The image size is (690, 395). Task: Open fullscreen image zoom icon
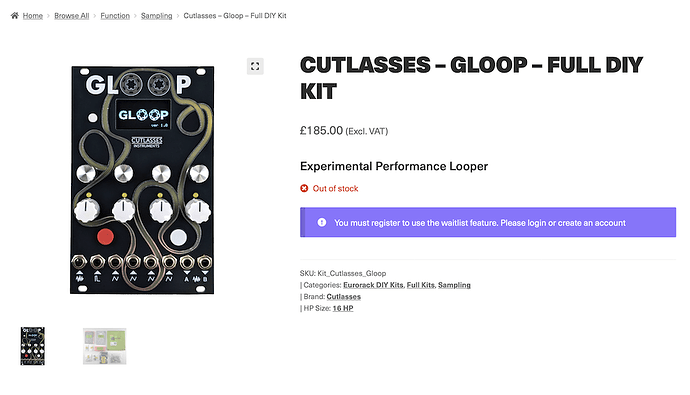[x=255, y=66]
